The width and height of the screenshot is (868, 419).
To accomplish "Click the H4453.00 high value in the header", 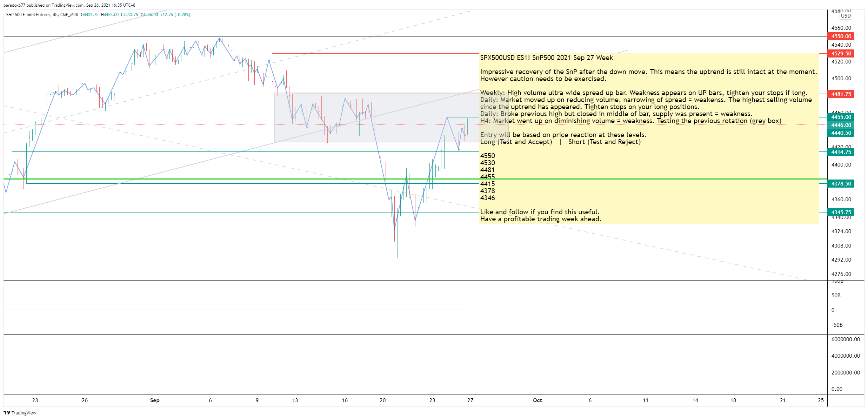I will pyautogui.click(x=110, y=15).
